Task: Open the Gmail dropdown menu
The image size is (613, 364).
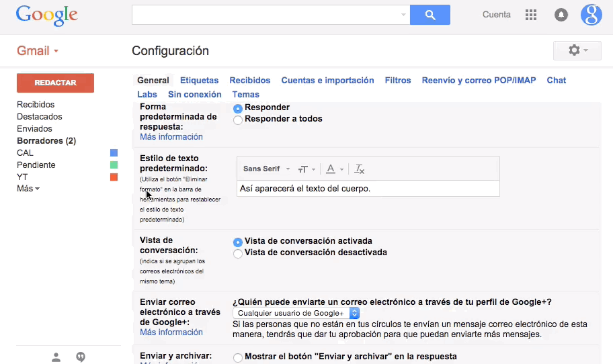Action: 38,51
